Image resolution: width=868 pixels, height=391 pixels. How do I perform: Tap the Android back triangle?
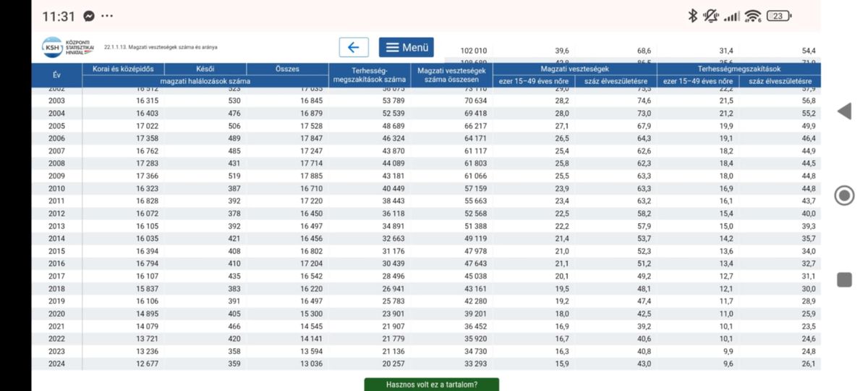pos(843,112)
